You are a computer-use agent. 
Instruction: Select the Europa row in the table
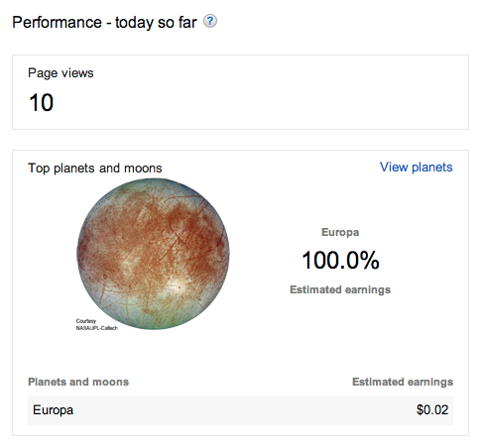click(240, 410)
